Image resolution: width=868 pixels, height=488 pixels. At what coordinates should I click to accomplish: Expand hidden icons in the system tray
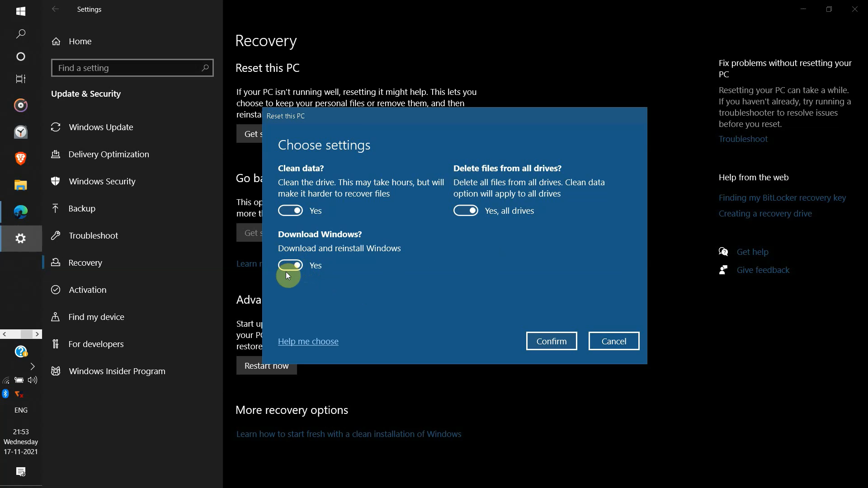pyautogui.click(x=32, y=366)
